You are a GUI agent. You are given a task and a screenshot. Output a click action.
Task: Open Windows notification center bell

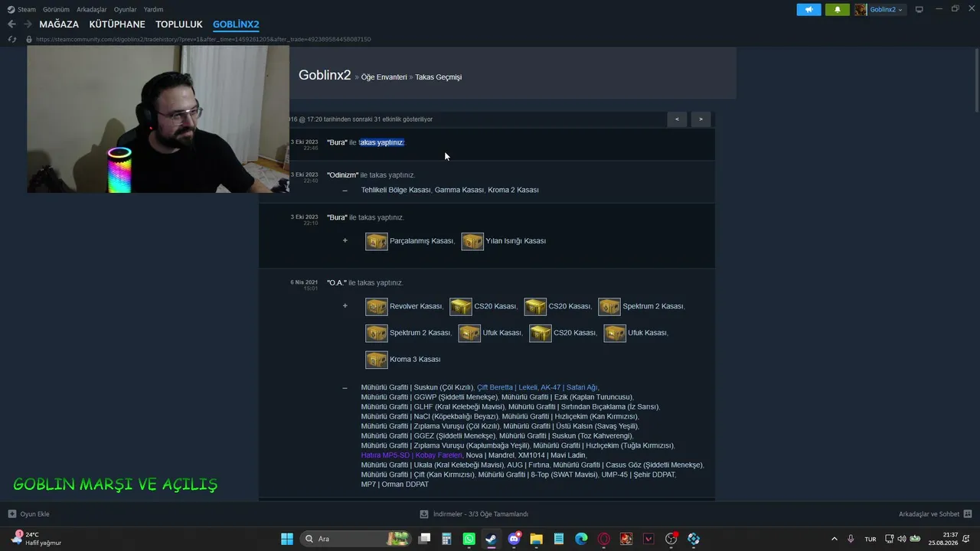(968, 539)
